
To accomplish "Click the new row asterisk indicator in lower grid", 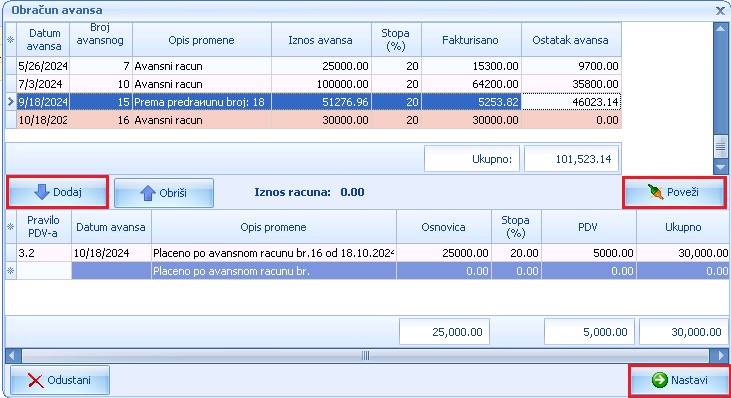I will [11, 271].
